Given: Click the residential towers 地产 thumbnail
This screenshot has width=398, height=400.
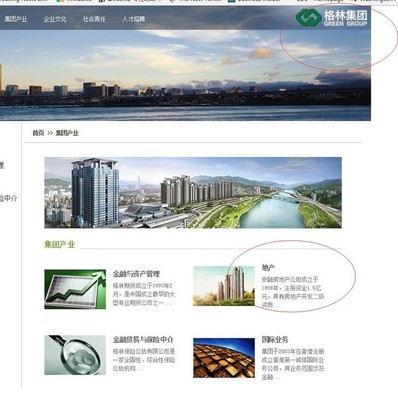Looking at the screenshot, I should click(x=224, y=286).
